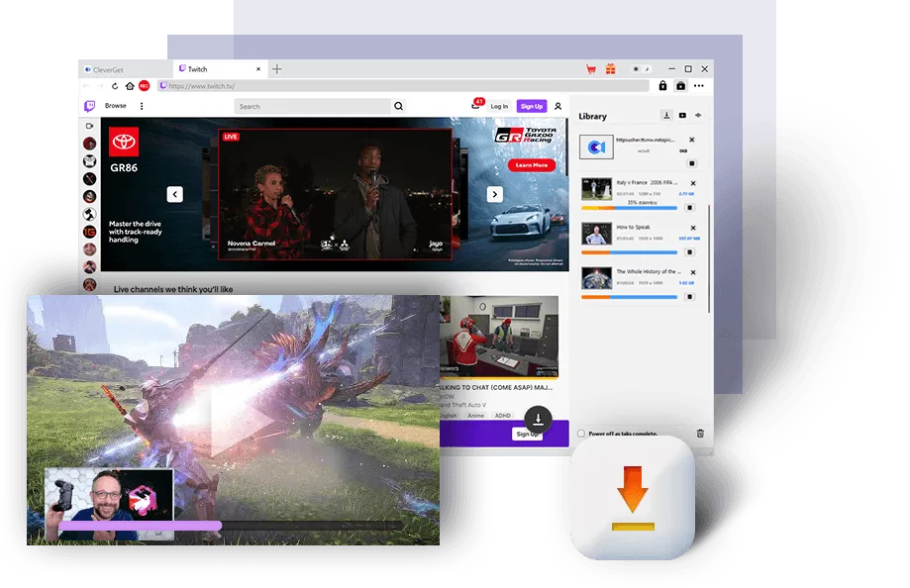Remove The Whole History download
This screenshot has height=588, width=910.
click(x=693, y=273)
